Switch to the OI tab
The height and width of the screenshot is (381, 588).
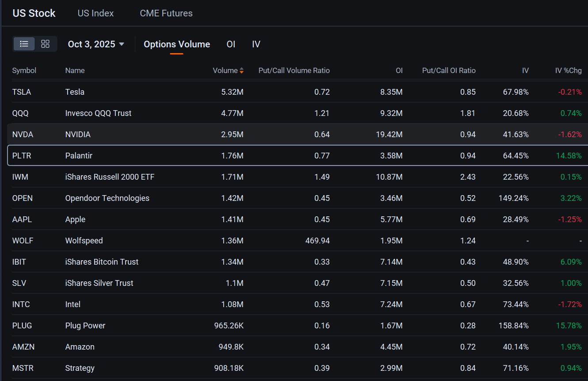point(231,44)
